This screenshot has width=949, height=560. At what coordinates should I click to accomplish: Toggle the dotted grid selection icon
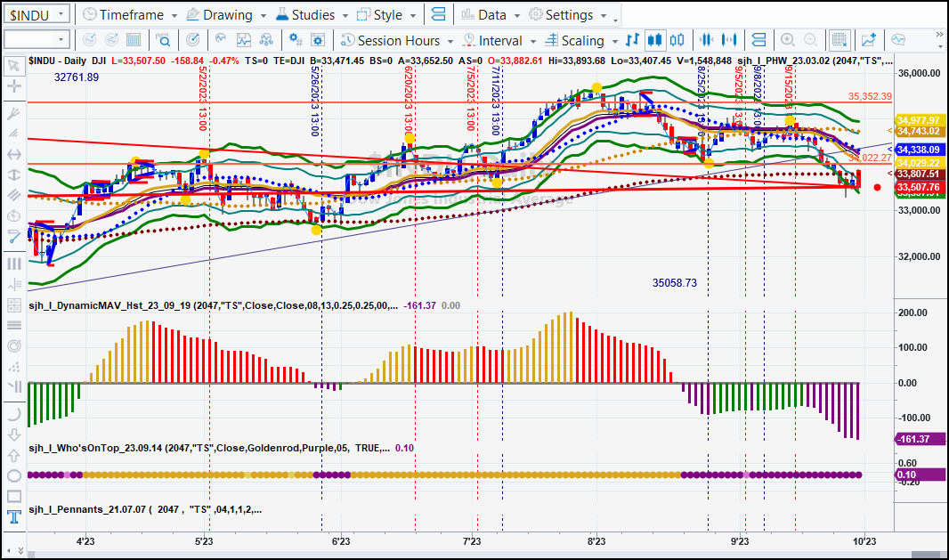(x=839, y=41)
